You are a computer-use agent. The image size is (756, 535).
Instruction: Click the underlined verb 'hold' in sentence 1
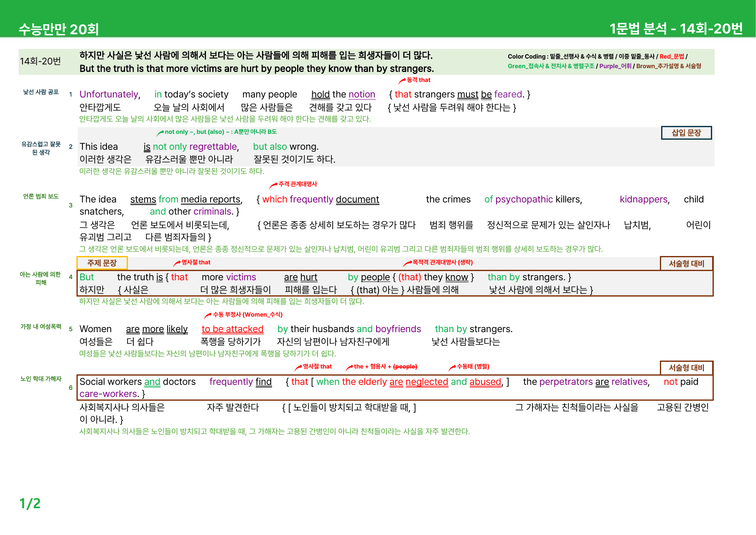[321, 95]
